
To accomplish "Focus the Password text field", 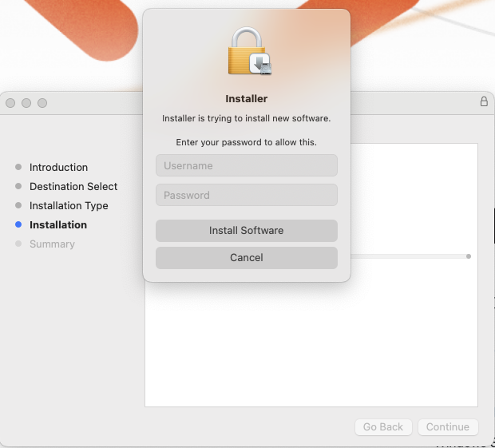I will 246,195.
